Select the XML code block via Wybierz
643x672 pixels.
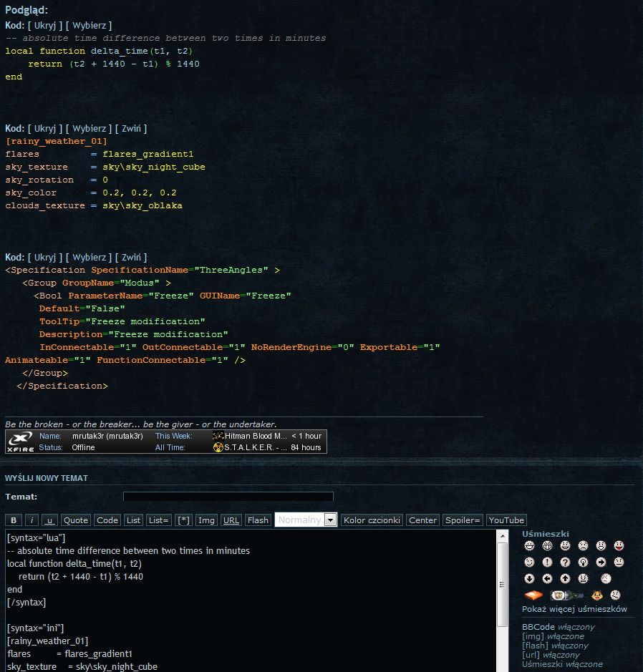coord(90,258)
